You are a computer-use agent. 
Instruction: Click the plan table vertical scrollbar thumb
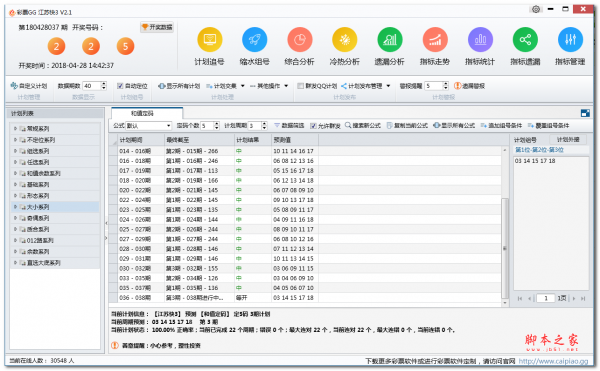tap(505, 247)
